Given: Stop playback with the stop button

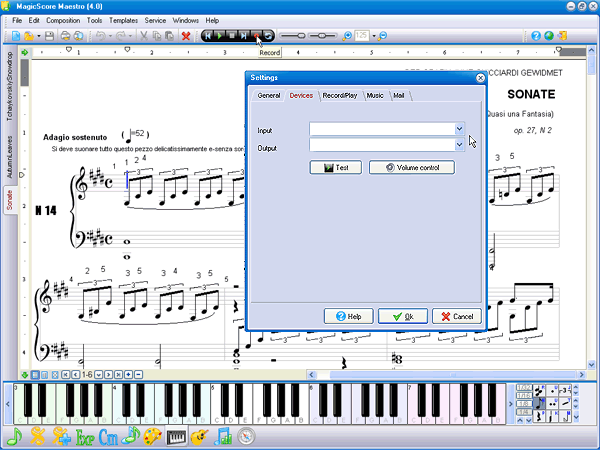Looking at the screenshot, I should click(232, 36).
